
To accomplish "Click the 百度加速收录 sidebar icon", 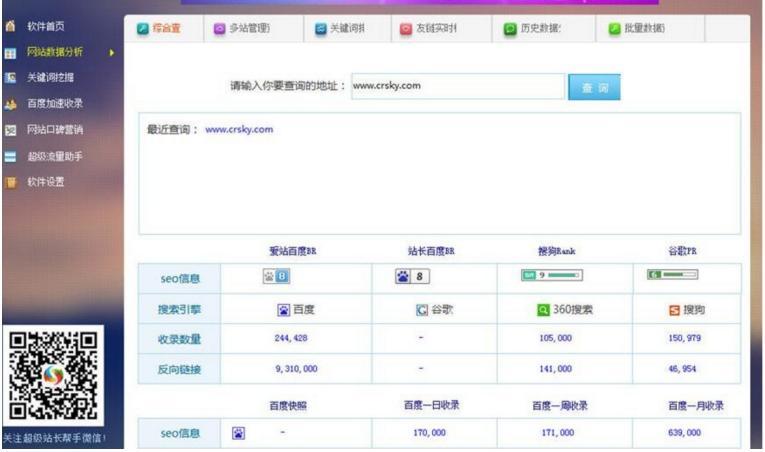I will point(10,104).
